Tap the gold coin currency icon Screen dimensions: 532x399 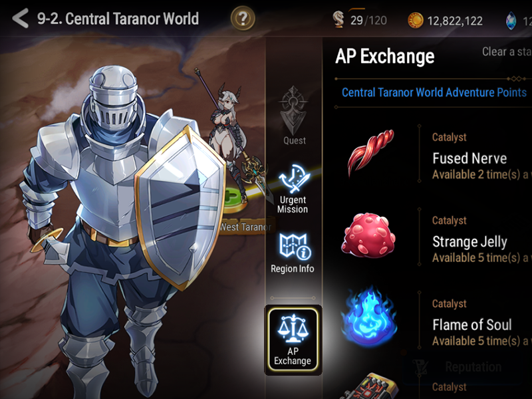click(x=415, y=21)
